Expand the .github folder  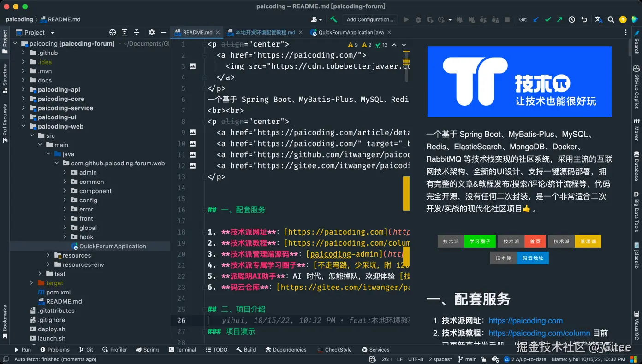[x=23, y=53]
